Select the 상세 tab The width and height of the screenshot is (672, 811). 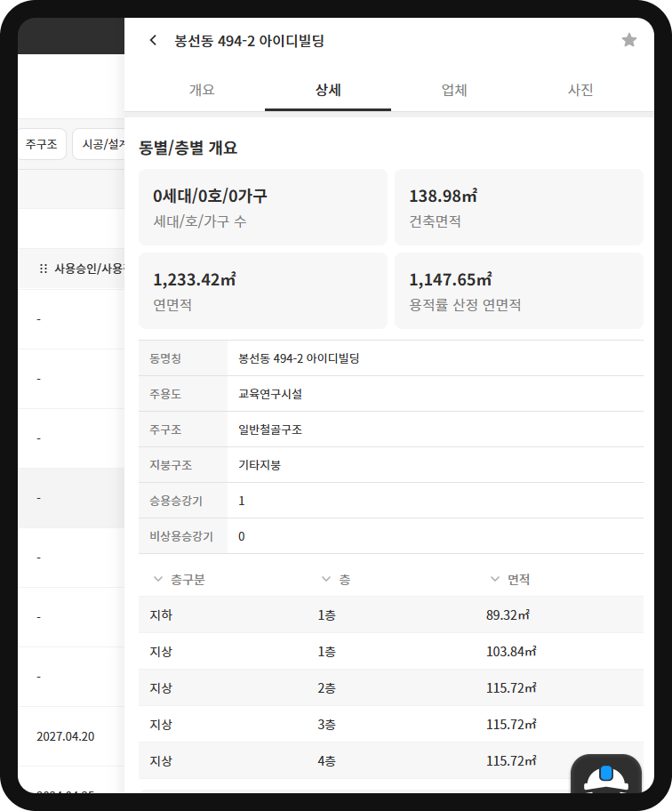[328, 90]
